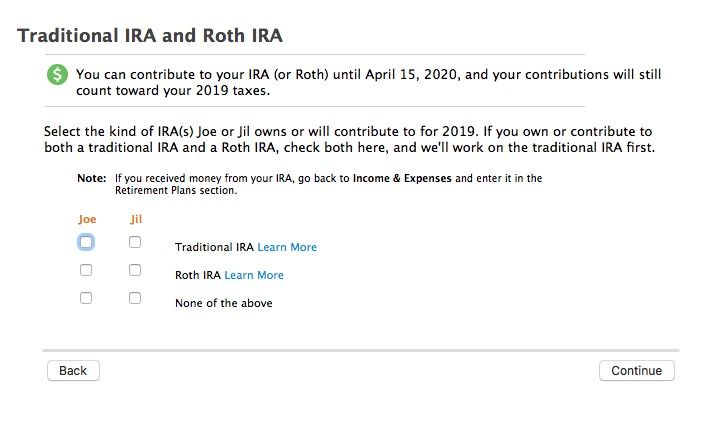
Task: Click the April 15, 2020 contribution tip text
Action: pos(369,83)
